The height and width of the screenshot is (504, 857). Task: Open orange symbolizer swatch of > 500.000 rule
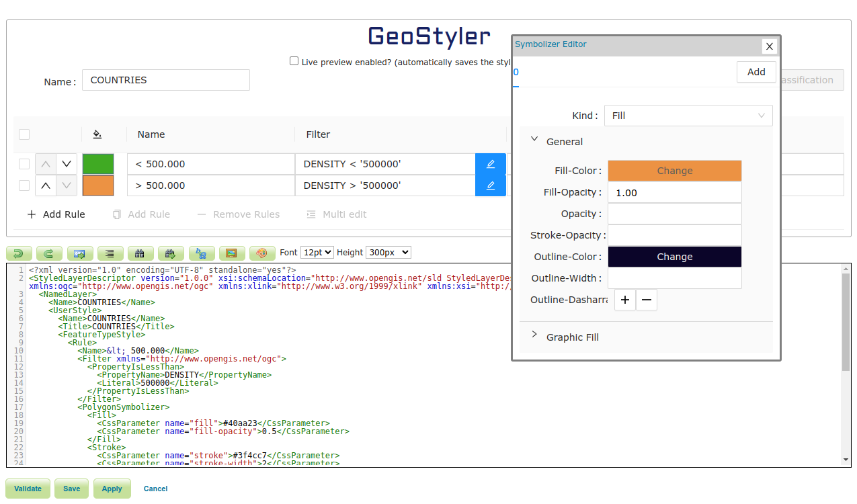click(98, 185)
